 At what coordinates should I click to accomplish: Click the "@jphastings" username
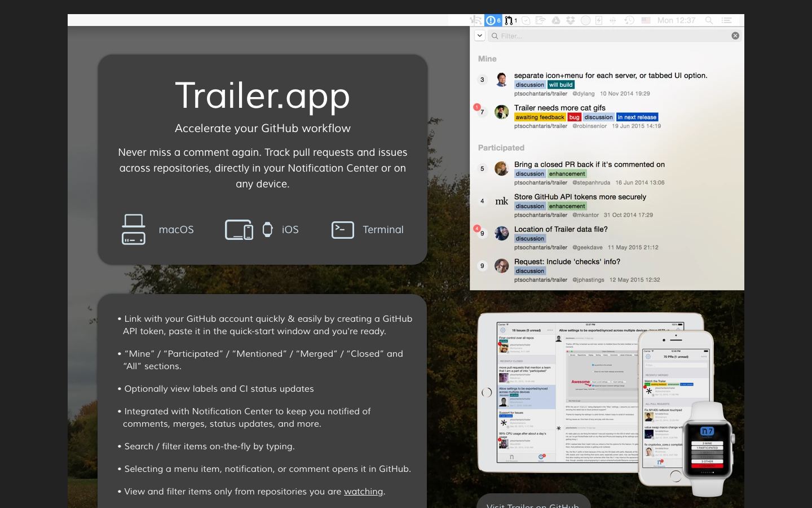tap(588, 280)
